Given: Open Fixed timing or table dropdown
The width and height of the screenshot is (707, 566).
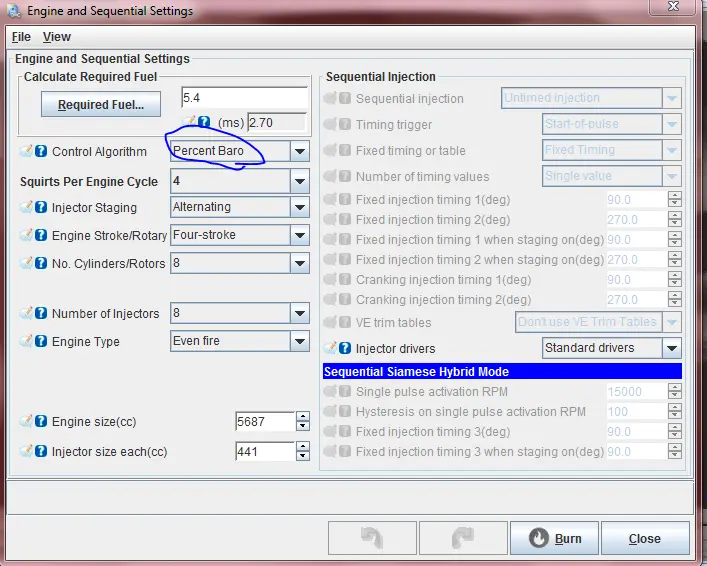Looking at the screenshot, I should click(611, 150).
